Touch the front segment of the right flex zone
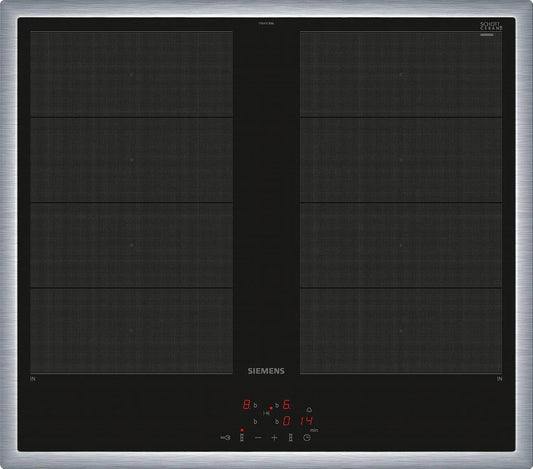 coord(401,331)
